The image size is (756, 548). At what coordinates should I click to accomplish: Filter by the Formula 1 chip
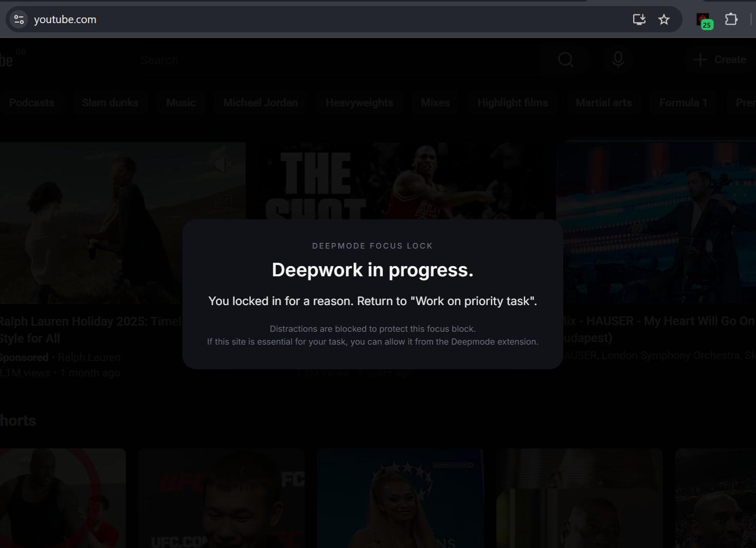[683, 103]
